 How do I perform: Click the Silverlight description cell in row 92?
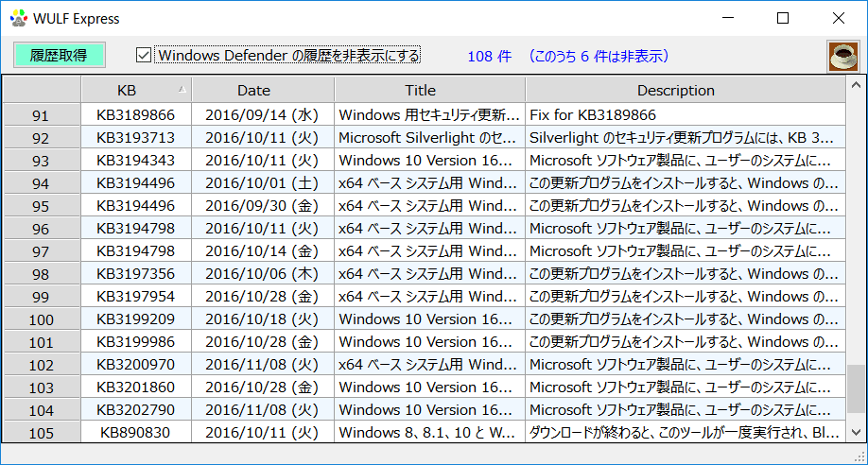coord(686,137)
